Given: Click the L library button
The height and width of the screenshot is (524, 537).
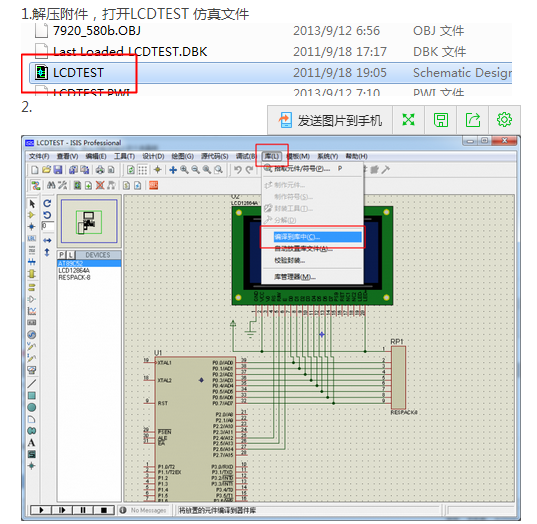Looking at the screenshot, I should (x=70, y=255).
